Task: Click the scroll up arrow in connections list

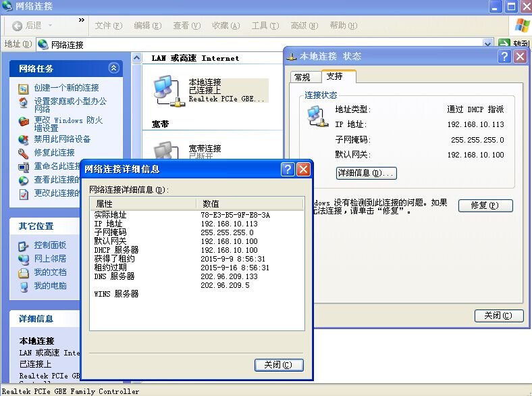Action: pos(136,58)
